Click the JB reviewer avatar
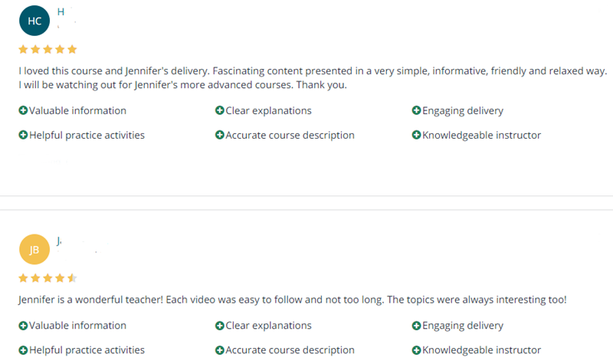Viewport: 613px width, 364px height. click(34, 250)
